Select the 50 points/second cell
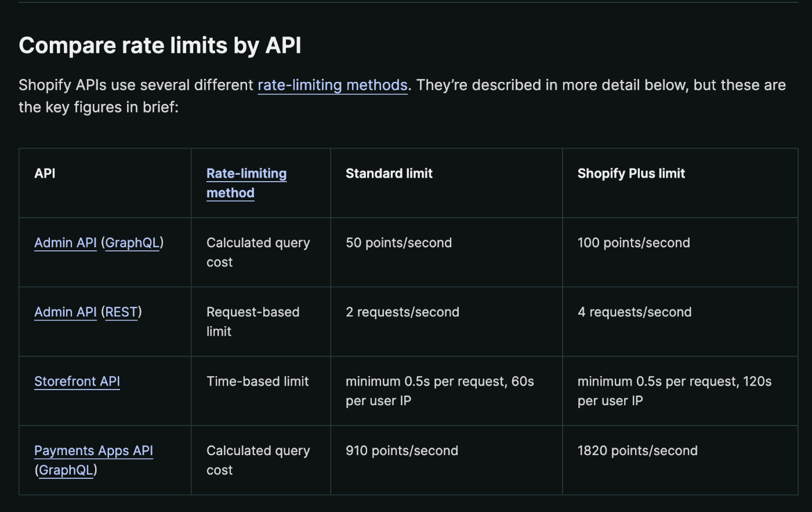The image size is (812, 512). coord(398,243)
